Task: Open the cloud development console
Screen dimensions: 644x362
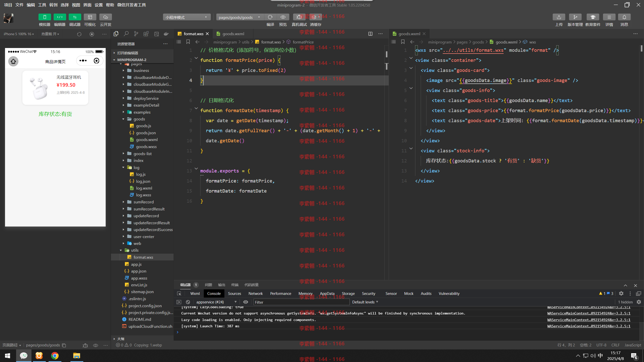Action: pos(105,17)
